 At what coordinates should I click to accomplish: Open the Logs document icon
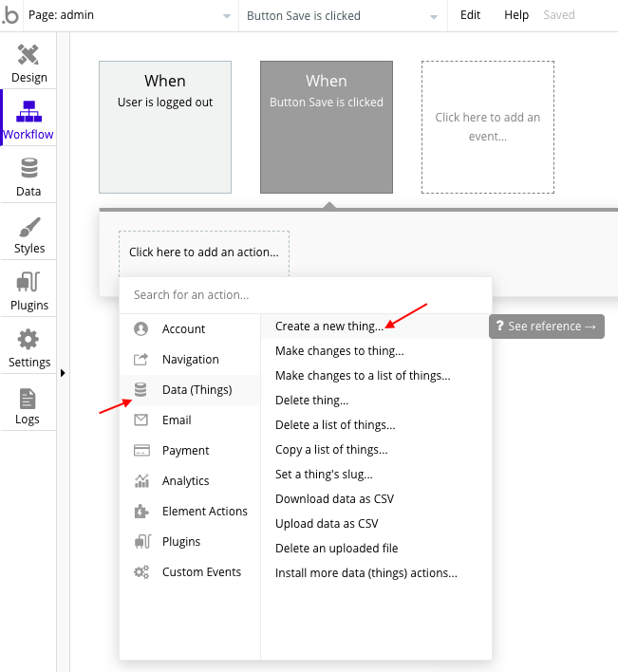pos(28,399)
